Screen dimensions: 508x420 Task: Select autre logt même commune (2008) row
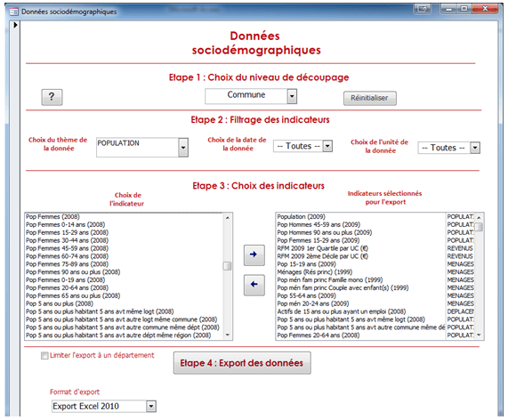click(124, 319)
